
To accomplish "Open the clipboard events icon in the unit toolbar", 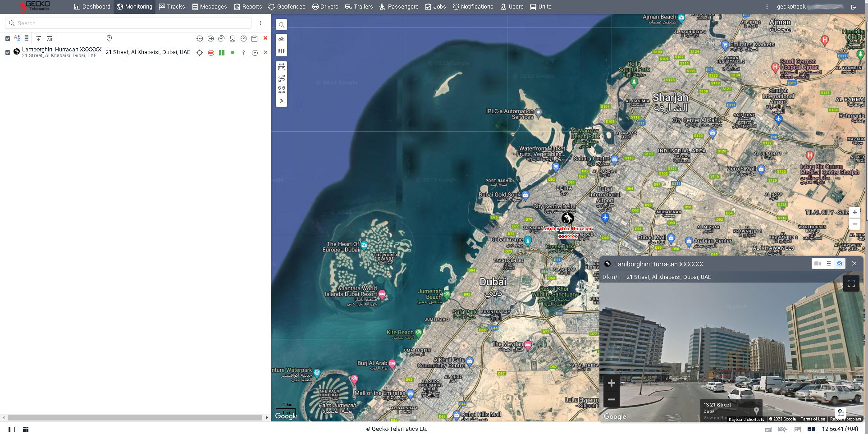I will (254, 38).
